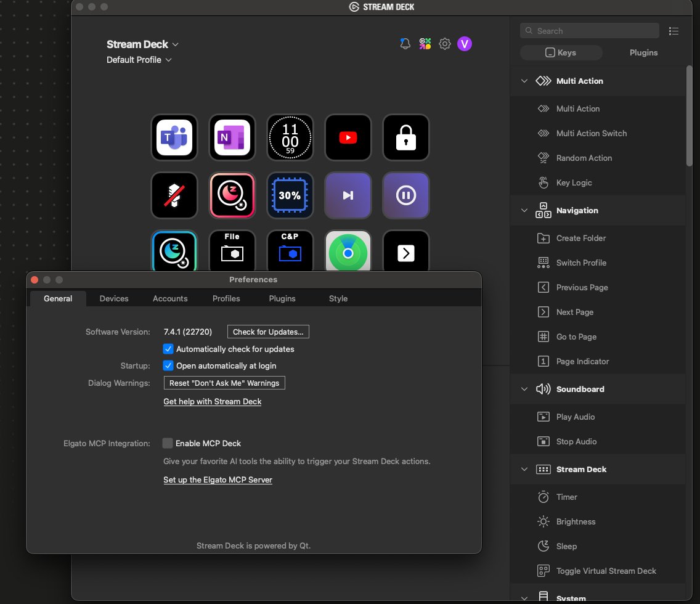Enable MCP Deck checkbox

point(168,443)
